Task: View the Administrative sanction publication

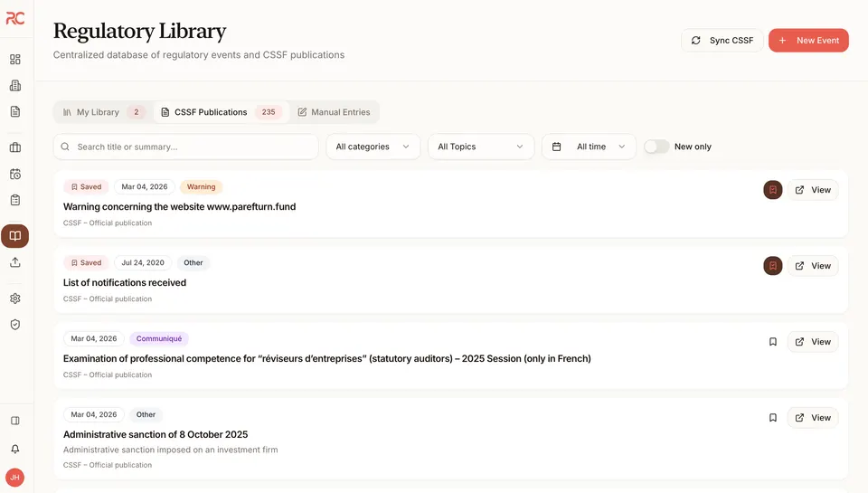Action: [813, 418]
